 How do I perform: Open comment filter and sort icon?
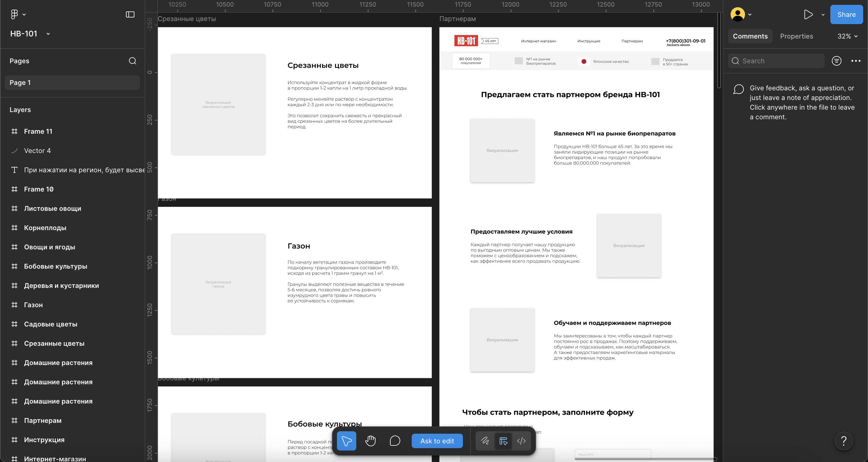[837, 61]
